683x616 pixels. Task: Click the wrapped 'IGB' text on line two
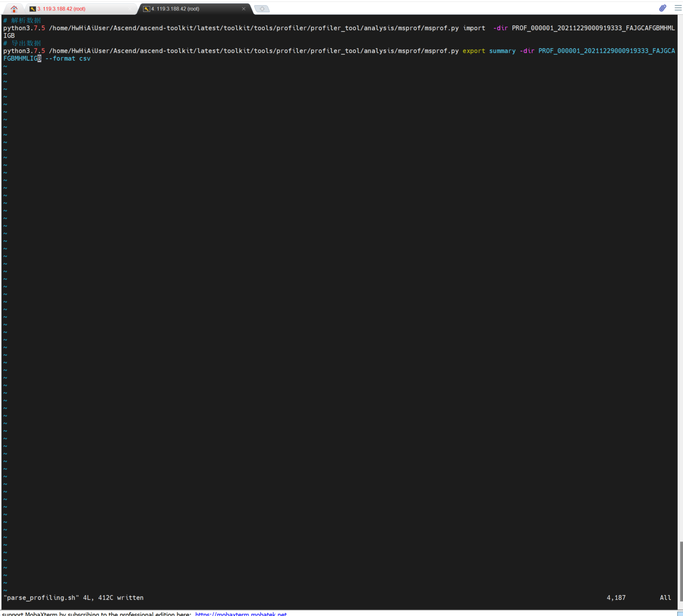coord(9,36)
